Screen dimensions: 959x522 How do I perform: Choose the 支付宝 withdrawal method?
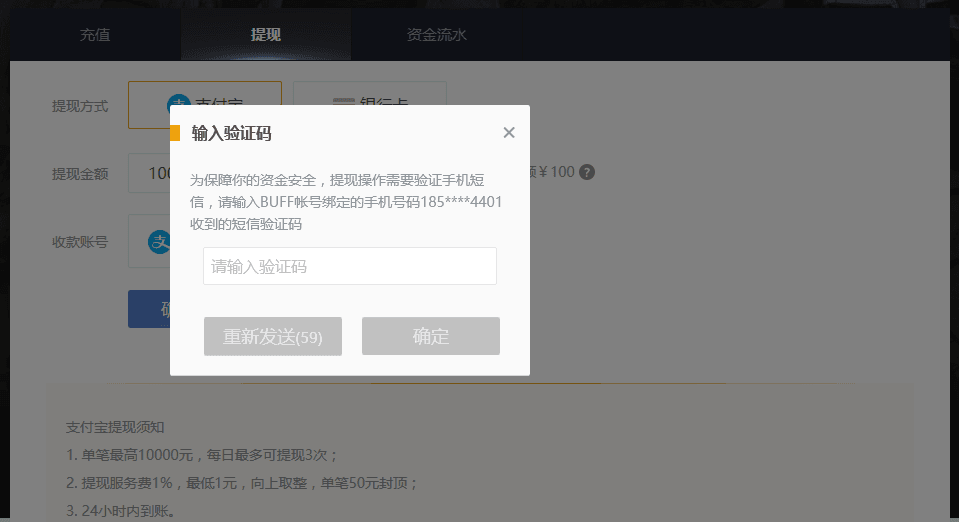click(x=205, y=93)
